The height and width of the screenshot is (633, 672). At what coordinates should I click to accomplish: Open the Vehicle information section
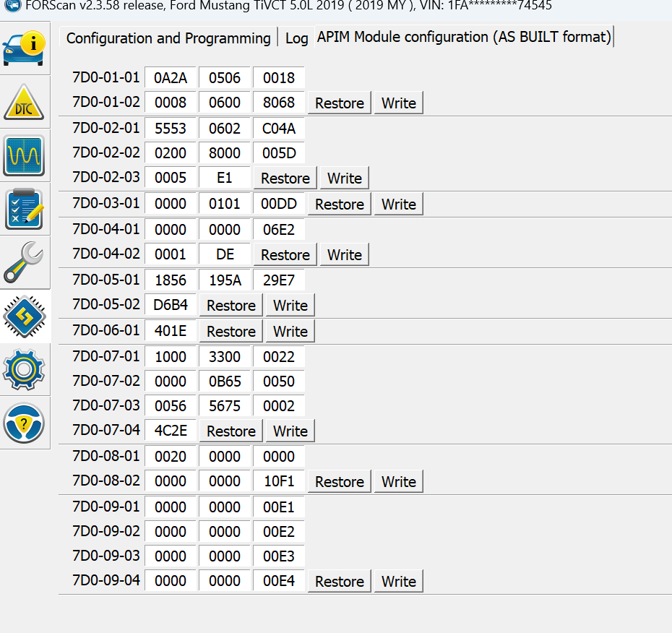tap(24, 48)
